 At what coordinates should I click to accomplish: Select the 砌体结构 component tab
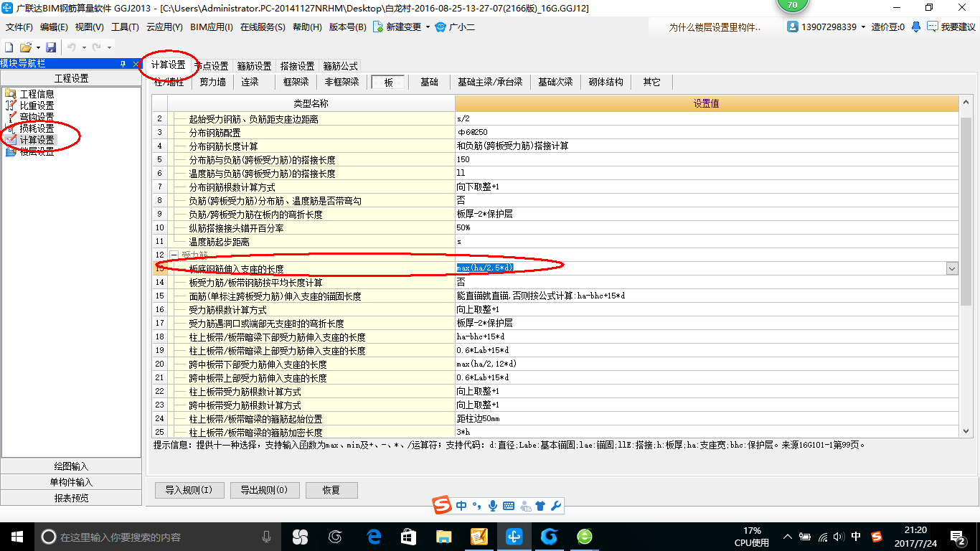point(606,82)
